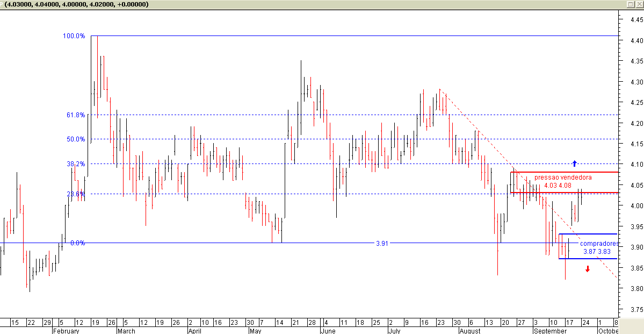The width and height of the screenshot is (644, 334).
Task: Click the 4.20 price axis label
Action: (638, 123)
